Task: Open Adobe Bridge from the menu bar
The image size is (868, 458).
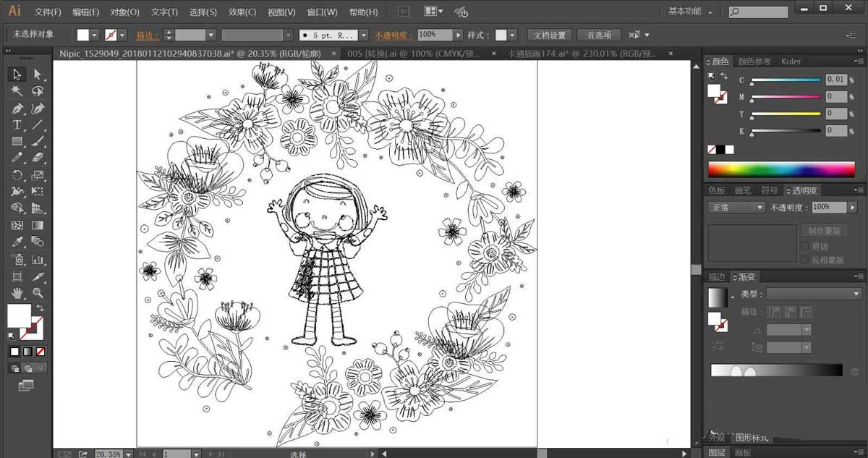Action: [x=404, y=12]
